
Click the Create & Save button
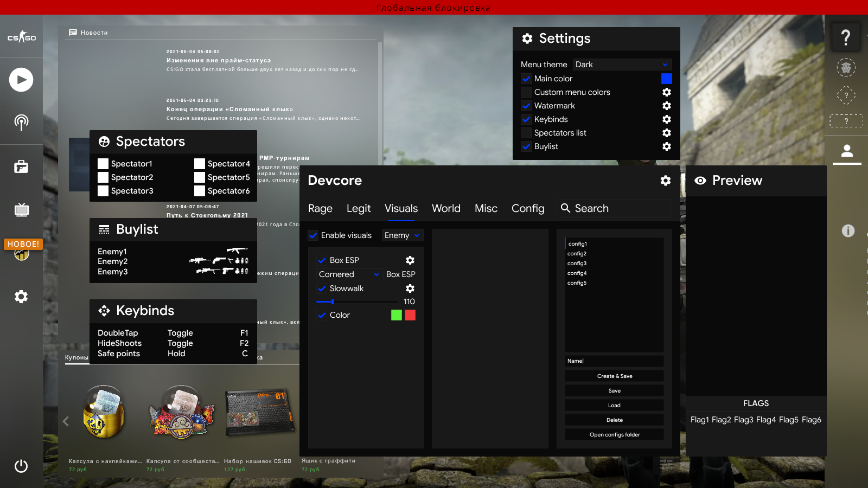(614, 376)
